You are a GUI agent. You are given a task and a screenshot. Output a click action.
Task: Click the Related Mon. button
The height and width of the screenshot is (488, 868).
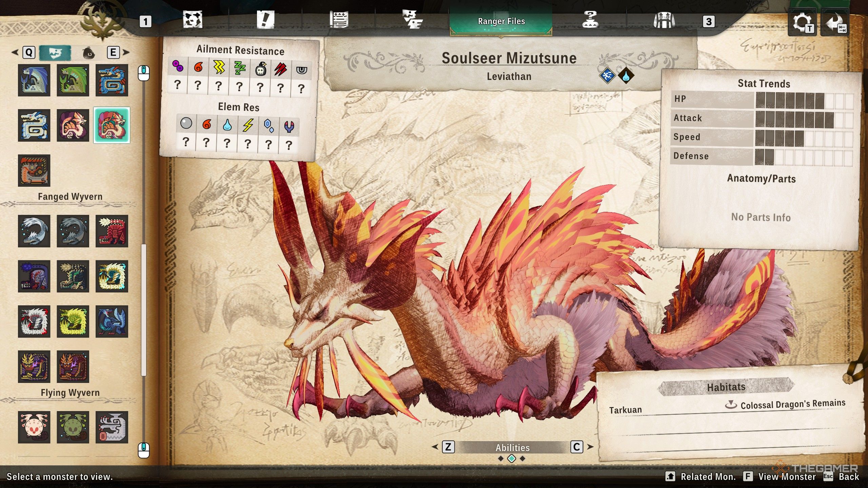(708, 476)
